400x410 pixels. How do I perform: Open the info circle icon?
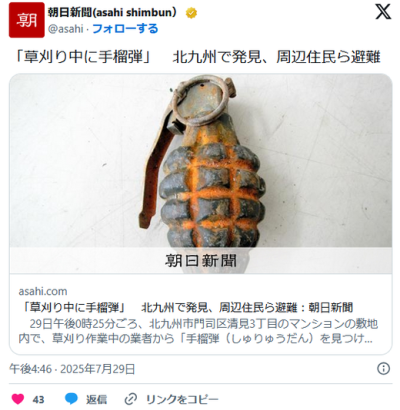tap(383, 369)
